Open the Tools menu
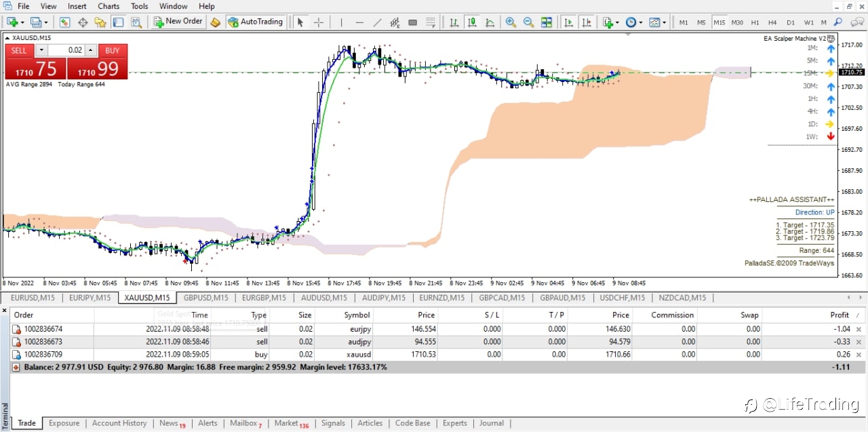The width and height of the screenshot is (868, 432). click(x=139, y=6)
